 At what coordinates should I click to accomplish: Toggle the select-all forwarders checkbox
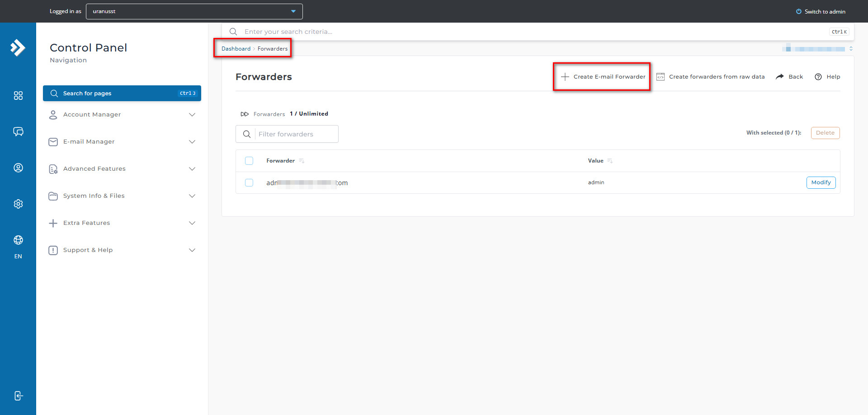[249, 161]
